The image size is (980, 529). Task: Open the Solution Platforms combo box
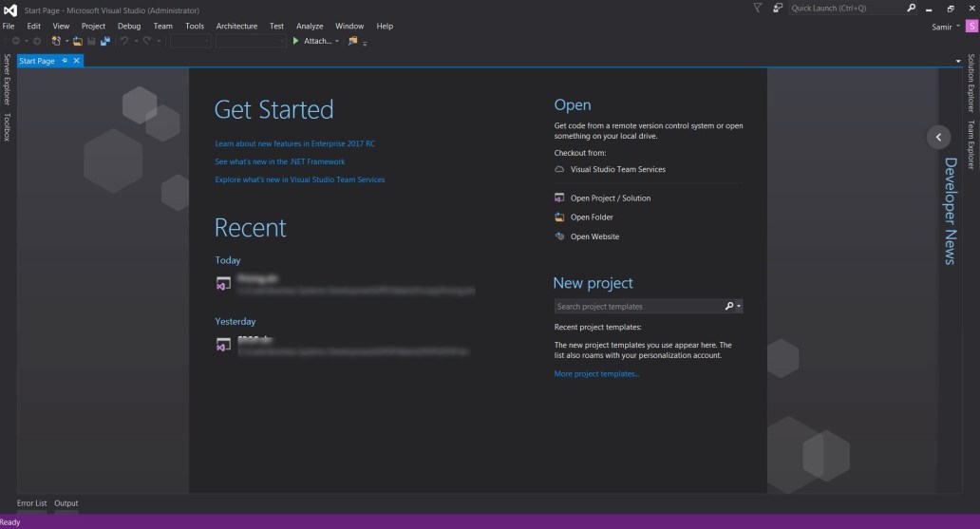[x=251, y=41]
